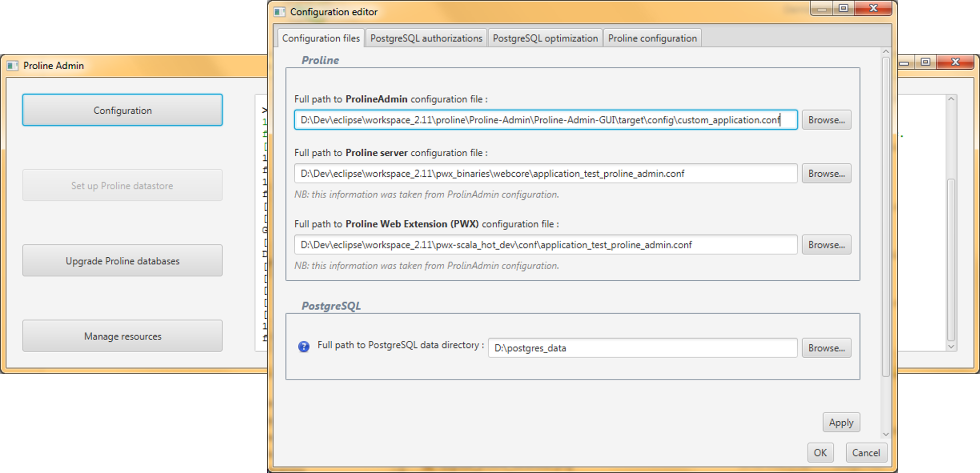Click the 'Full path to Proline server' label

[391, 153]
